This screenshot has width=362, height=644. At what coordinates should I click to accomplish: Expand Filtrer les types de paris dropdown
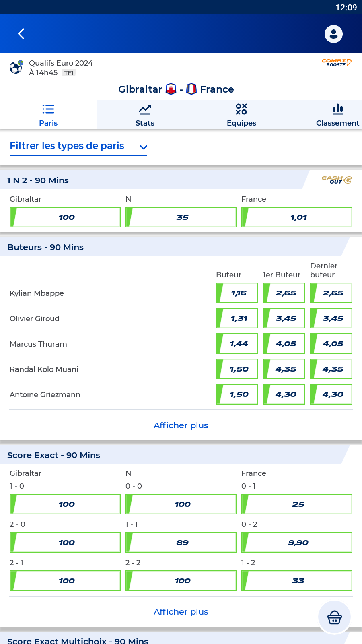tap(78, 146)
